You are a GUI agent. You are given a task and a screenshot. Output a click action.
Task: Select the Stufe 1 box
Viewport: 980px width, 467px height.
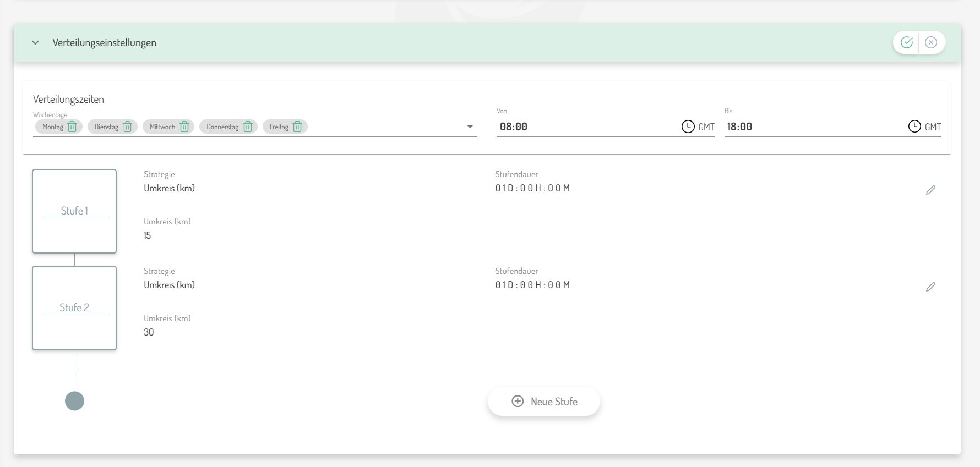[x=74, y=211]
